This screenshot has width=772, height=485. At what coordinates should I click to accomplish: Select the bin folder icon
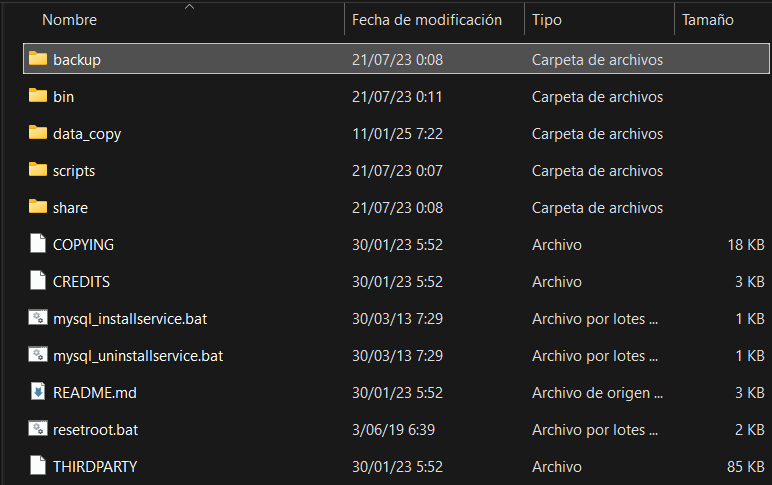(38, 96)
